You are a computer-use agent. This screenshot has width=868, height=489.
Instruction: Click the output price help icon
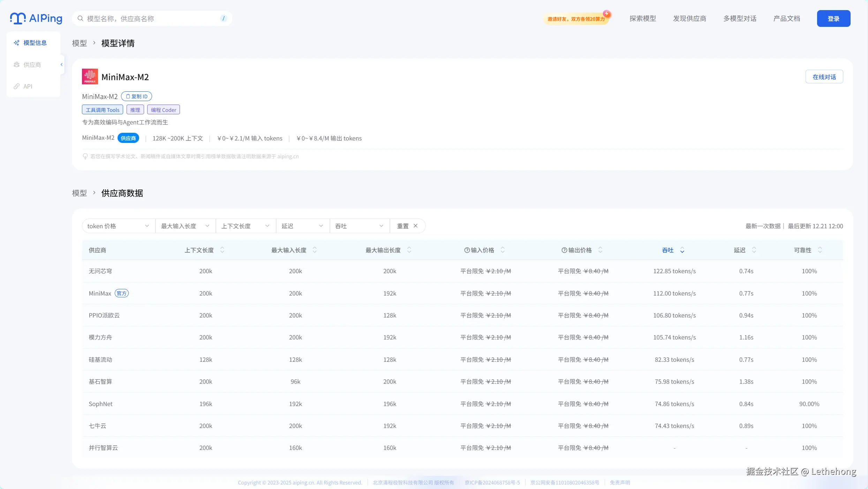(564, 250)
